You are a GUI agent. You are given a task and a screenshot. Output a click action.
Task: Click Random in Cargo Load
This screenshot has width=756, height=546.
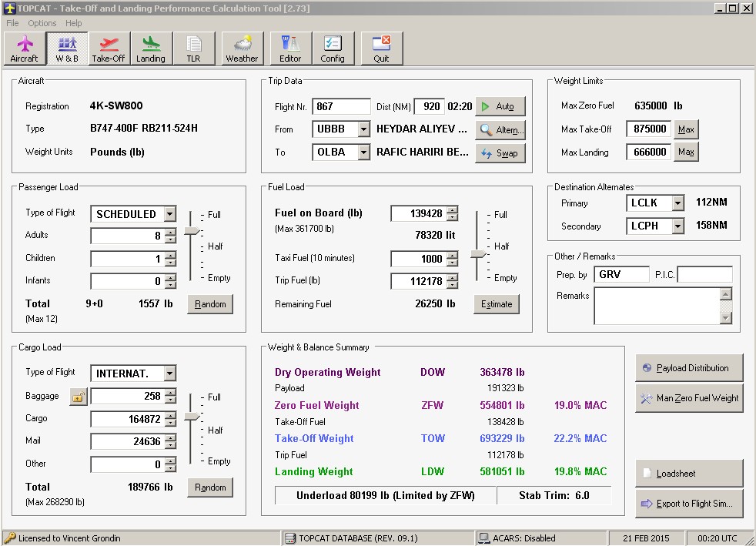[210, 487]
